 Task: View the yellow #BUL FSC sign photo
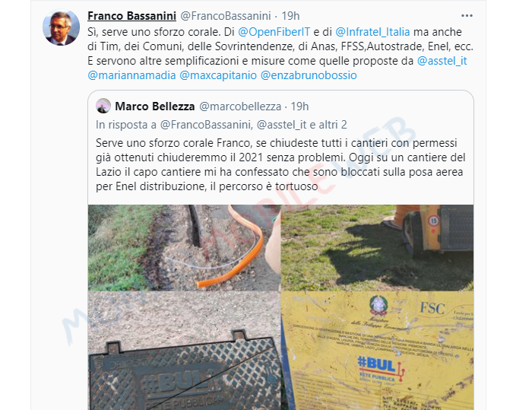(x=377, y=351)
